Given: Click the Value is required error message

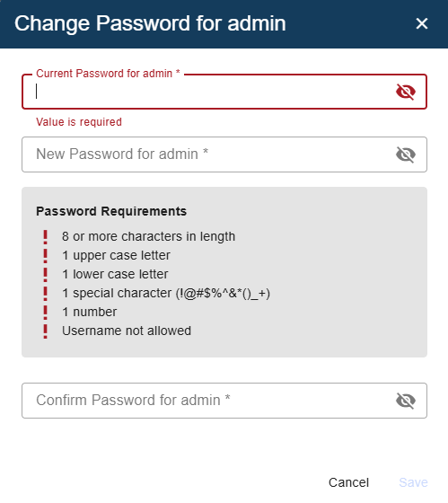Looking at the screenshot, I should coord(79,122).
